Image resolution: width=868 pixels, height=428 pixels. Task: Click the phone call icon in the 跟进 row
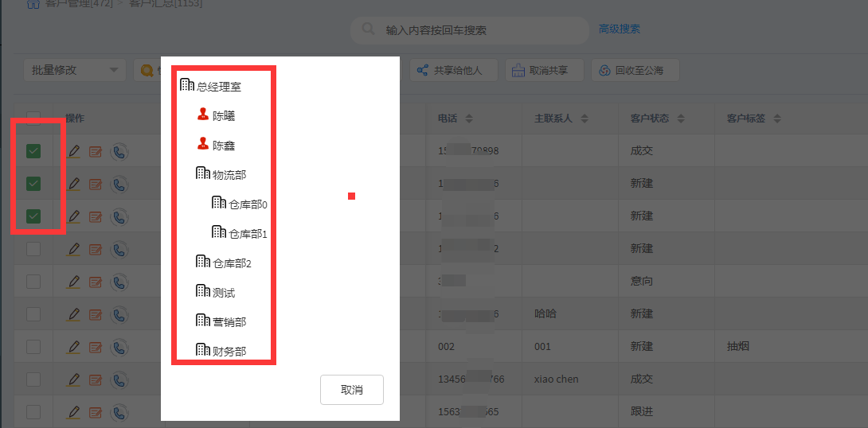119,413
